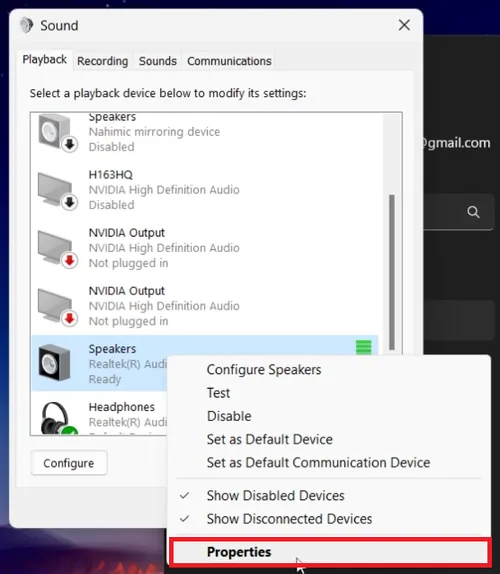
Task: Select the Headphones device label
Action: pos(122,407)
